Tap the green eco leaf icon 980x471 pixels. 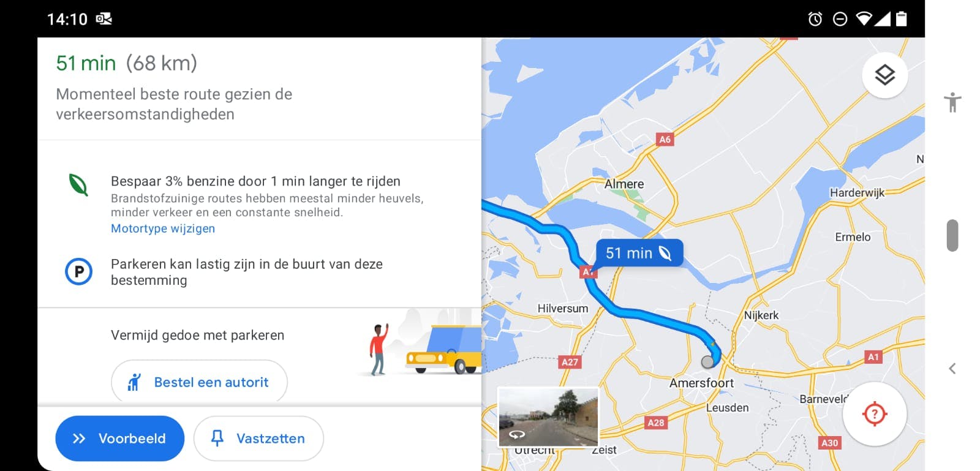78,184
